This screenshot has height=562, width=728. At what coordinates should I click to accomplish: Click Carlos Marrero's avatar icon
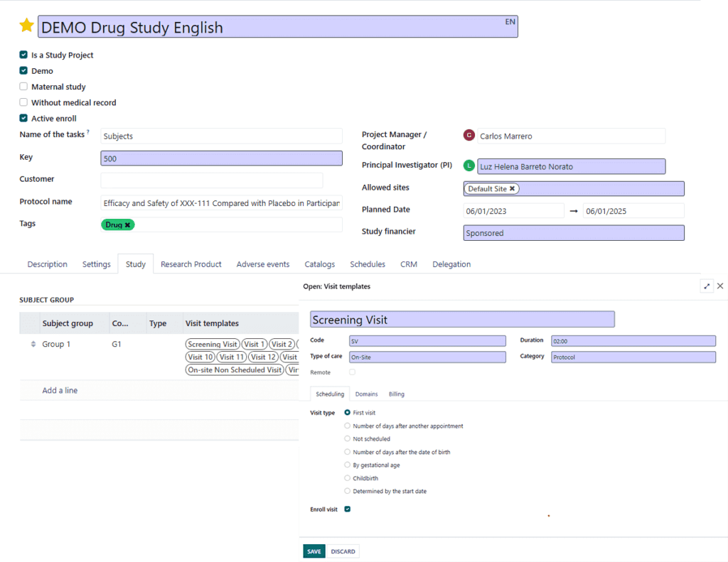pyautogui.click(x=467, y=135)
